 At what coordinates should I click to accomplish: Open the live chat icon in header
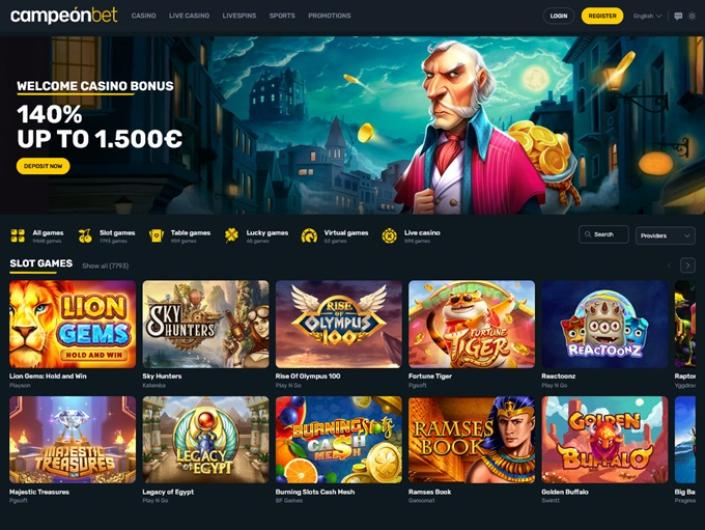[x=678, y=16]
